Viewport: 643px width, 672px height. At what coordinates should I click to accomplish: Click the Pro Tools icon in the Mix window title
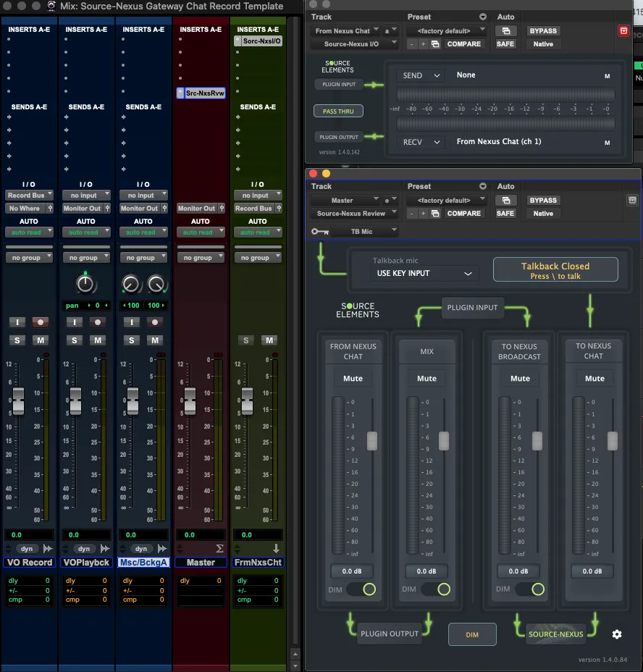[x=51, y=6]
